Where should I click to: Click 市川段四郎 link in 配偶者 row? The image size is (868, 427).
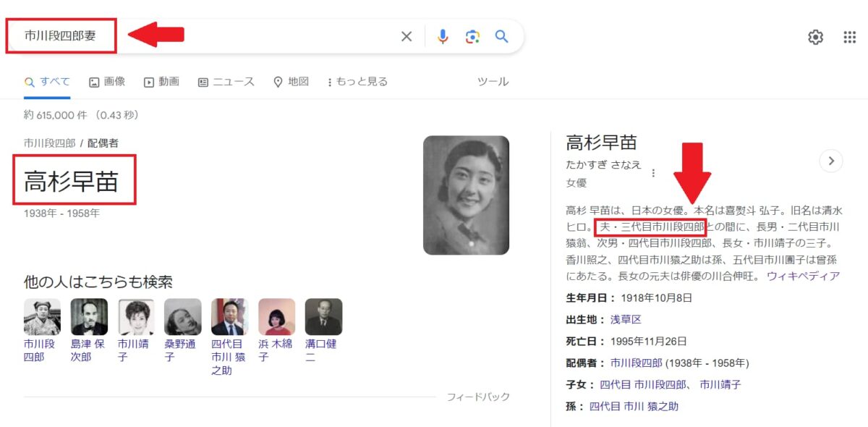pyautogui.click(x=637, y=363)
